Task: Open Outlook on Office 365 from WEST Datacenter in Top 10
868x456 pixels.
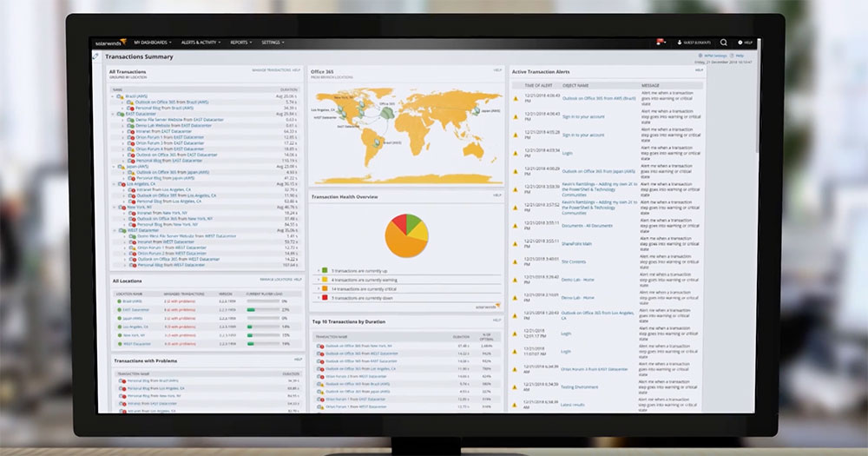Action: click(361, 354)
